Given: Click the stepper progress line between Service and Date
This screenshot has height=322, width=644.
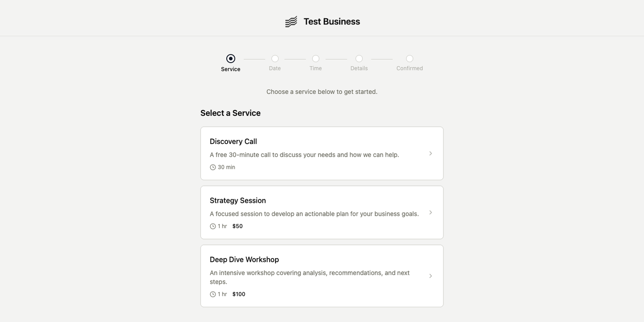Looking at the screenshot, I should [253, 58].
